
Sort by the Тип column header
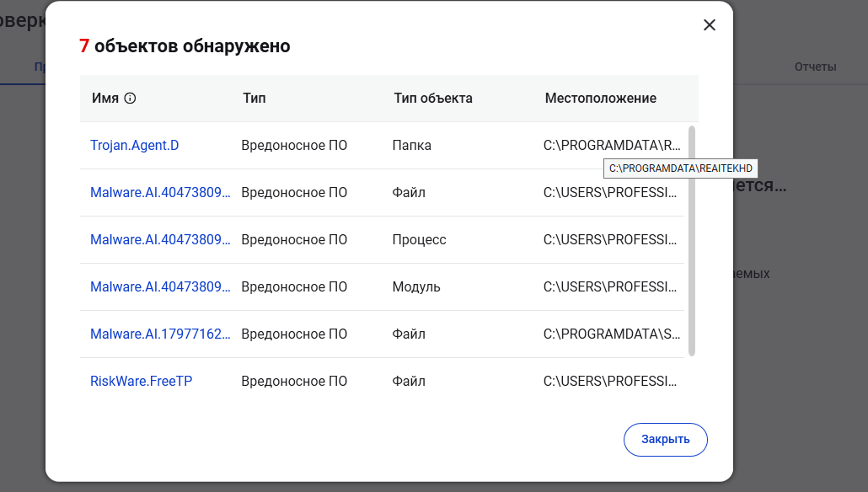tap(254, 98)
